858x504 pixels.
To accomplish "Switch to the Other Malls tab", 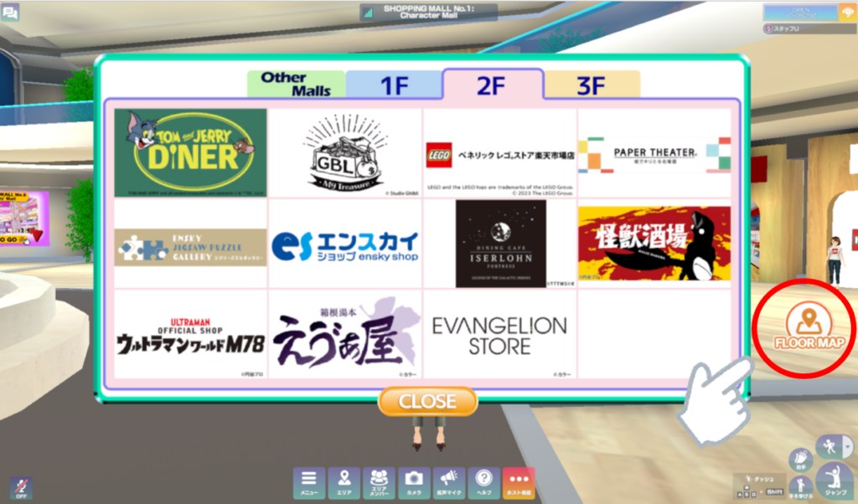I will point(296,85).
